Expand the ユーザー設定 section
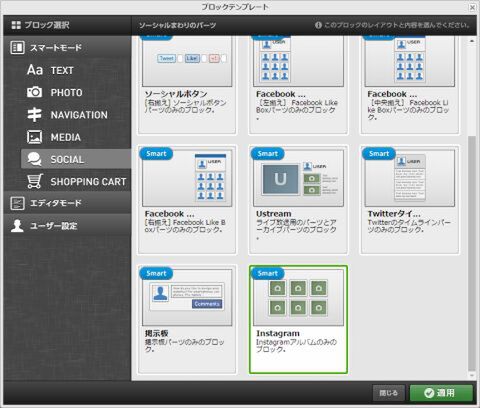Image resolution: width=480 pixels, height=408 pixels. point(68,226)
